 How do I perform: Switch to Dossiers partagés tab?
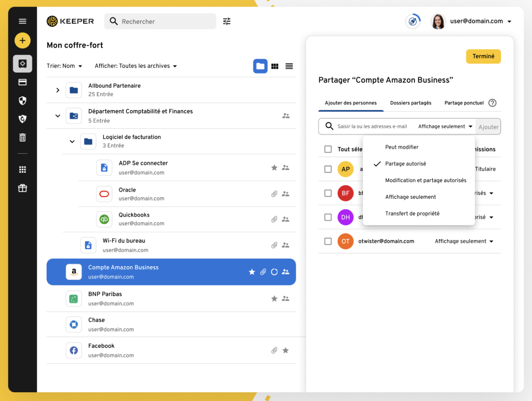coord(411,103)
